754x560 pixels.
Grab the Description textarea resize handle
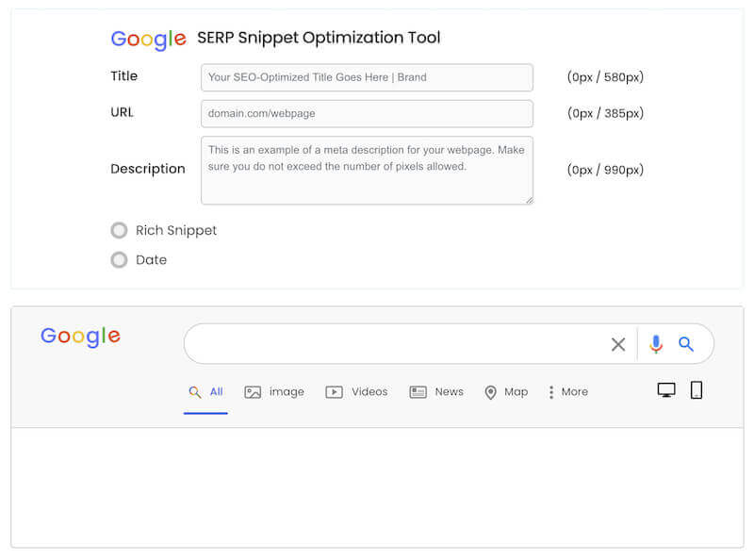[x=529, y=200]
